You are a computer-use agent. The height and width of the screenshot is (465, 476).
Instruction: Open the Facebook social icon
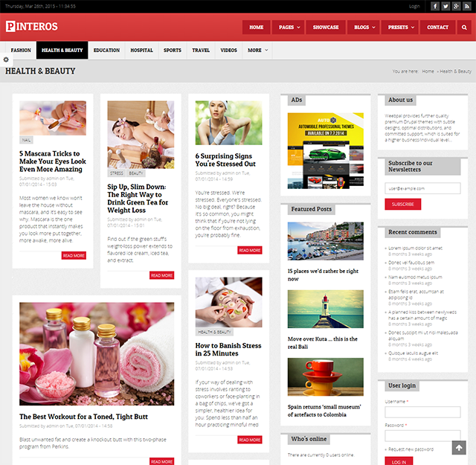(435, 6)
